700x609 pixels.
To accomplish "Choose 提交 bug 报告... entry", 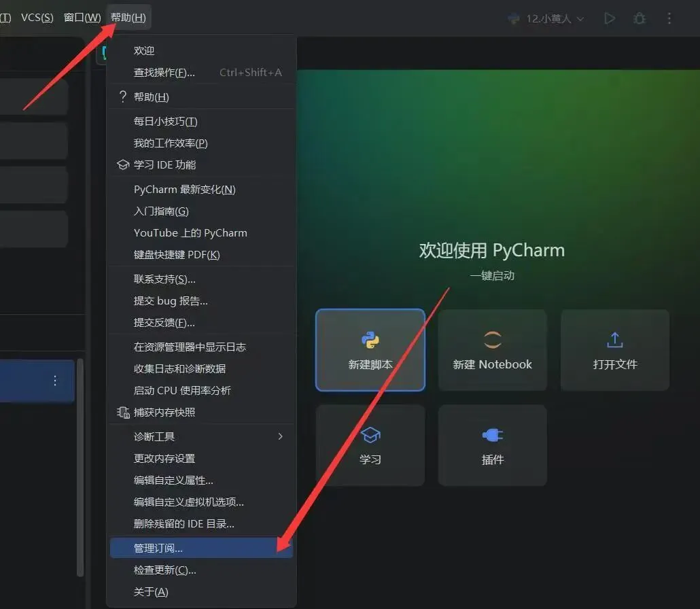I will click(201, 301).
